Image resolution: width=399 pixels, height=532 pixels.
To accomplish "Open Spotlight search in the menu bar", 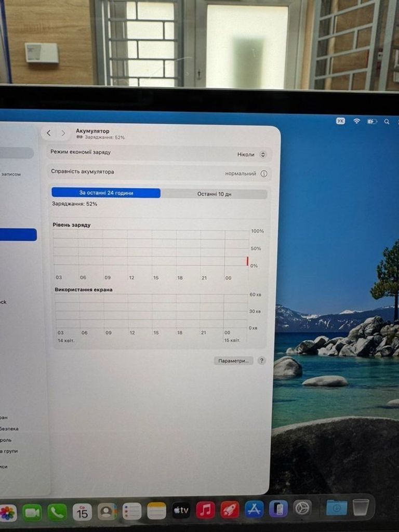I will tap(387, 122).
